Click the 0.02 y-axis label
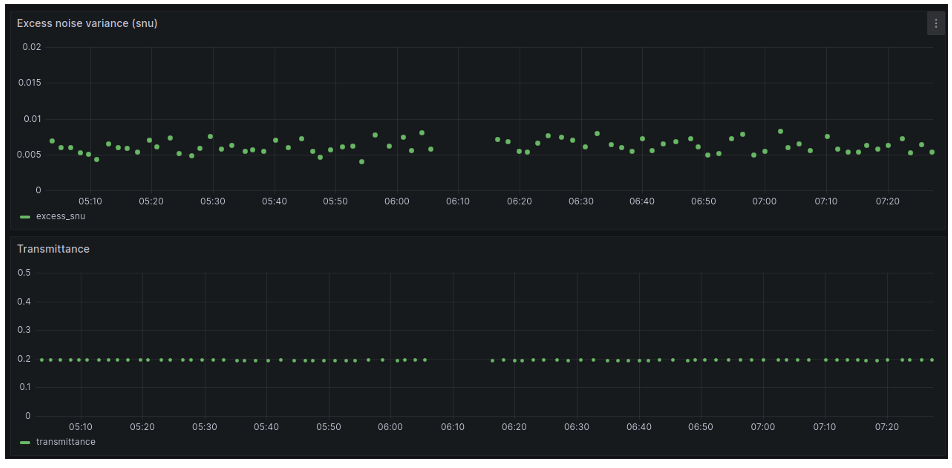Image resolution: width=952 pixels, height=468 pixels. (32, 47)
